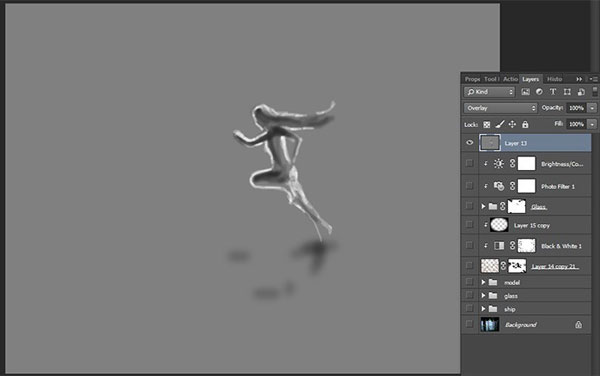This screenshot has height=376, width=600.
Task: Select the Layers tab
Action: [x=531, y=79]
